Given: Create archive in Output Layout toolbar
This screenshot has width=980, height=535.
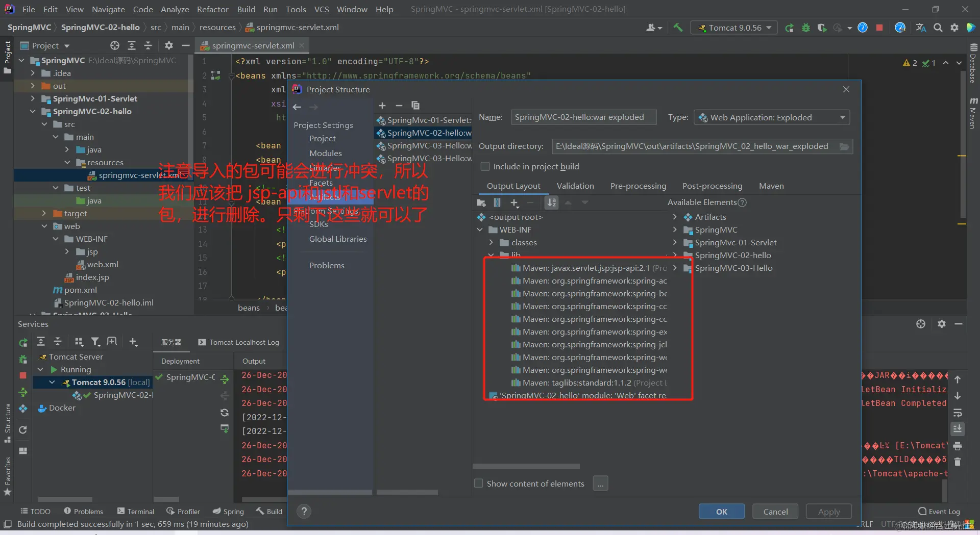Looking at the screenshot, I should pyautogui.click(x=497, y=202).
